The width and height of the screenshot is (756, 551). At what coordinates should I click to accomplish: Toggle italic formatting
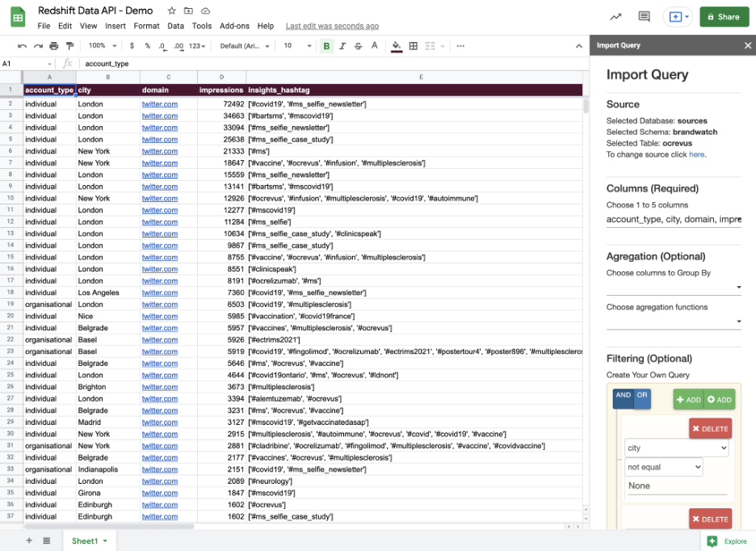pyautogui.click(x=342, y=46)
